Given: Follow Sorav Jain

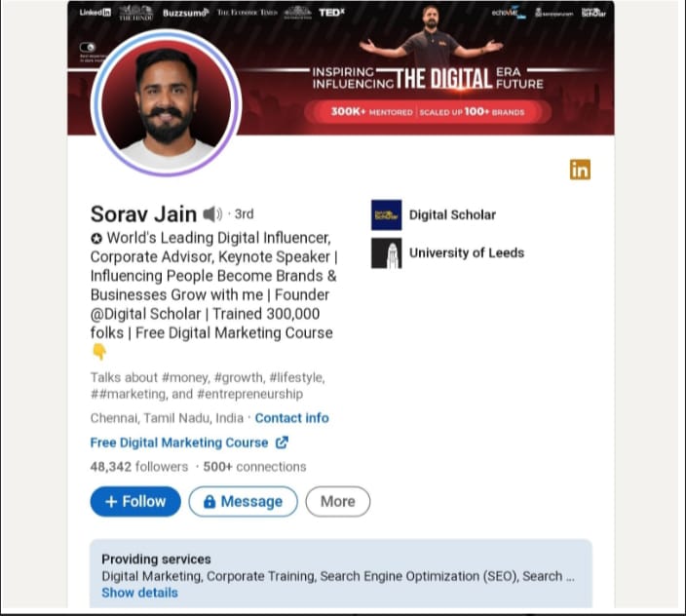Looking at the screenshot, I should pos(135,501).
